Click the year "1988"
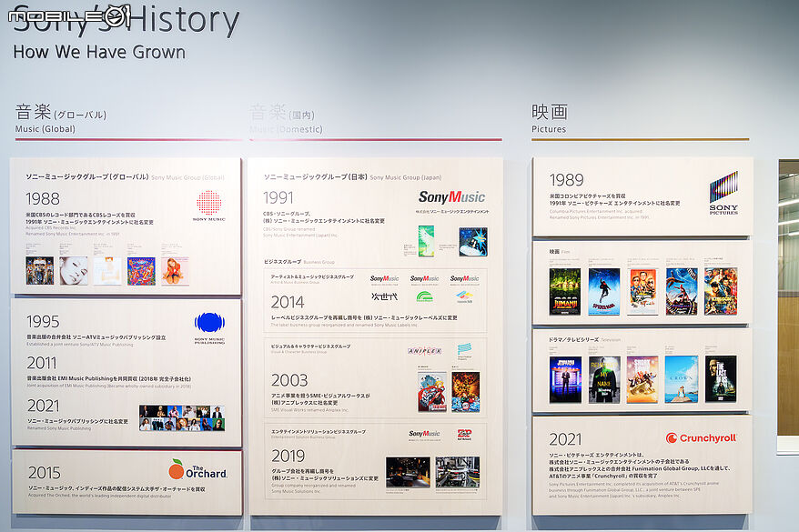799x532 pixels. coord(43,198)
